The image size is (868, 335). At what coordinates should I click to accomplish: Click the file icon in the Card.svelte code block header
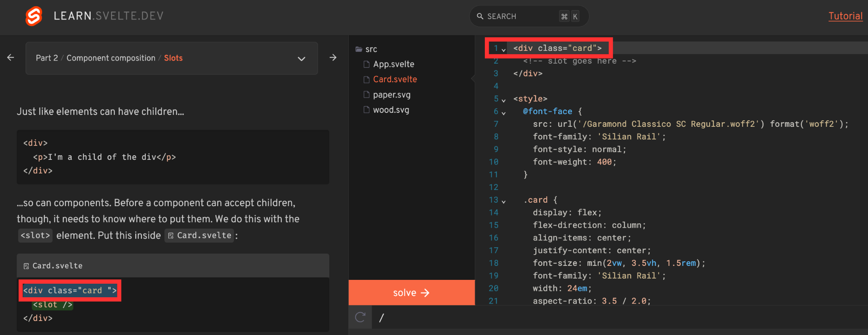[26, 266]
